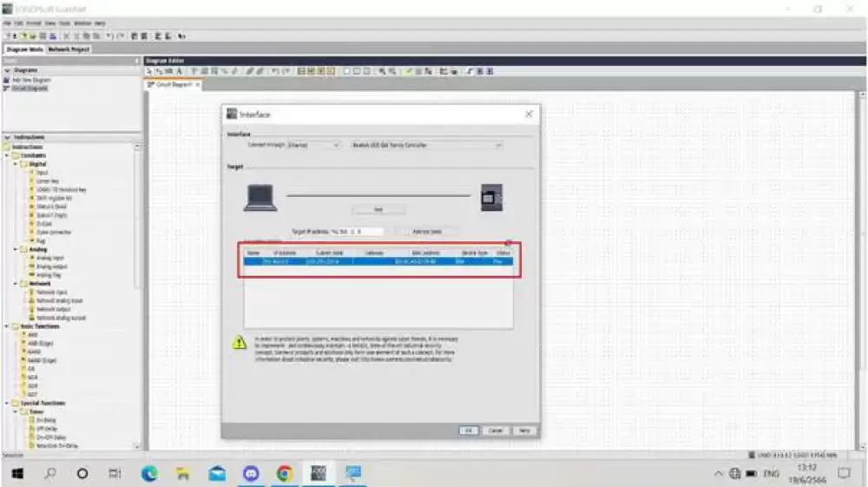
Task: Click the zoom out icon in Diagram Editor
Action: pyautogui.click(x=392, y=71)
